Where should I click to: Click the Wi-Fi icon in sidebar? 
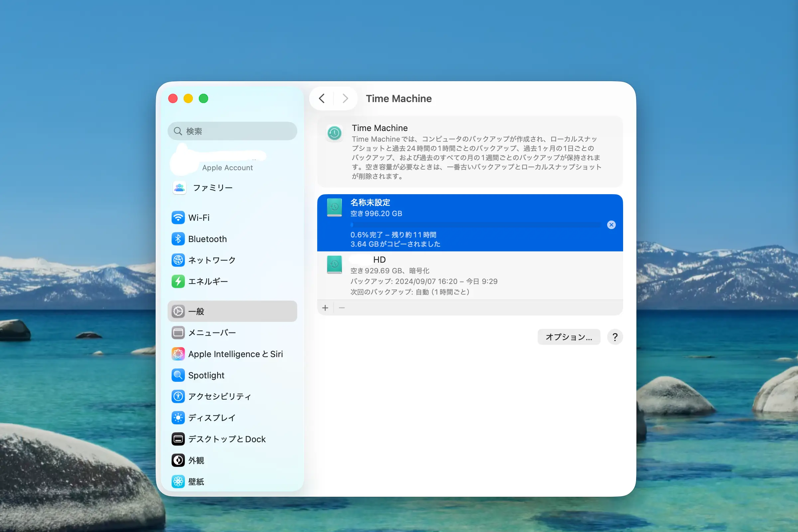[x=178, y=217]
